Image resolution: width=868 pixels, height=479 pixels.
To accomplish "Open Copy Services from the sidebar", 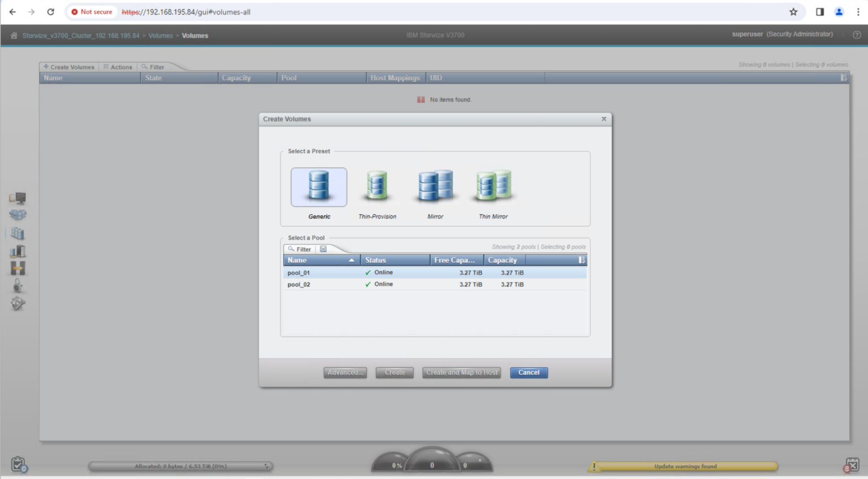I will pos(18,268).
